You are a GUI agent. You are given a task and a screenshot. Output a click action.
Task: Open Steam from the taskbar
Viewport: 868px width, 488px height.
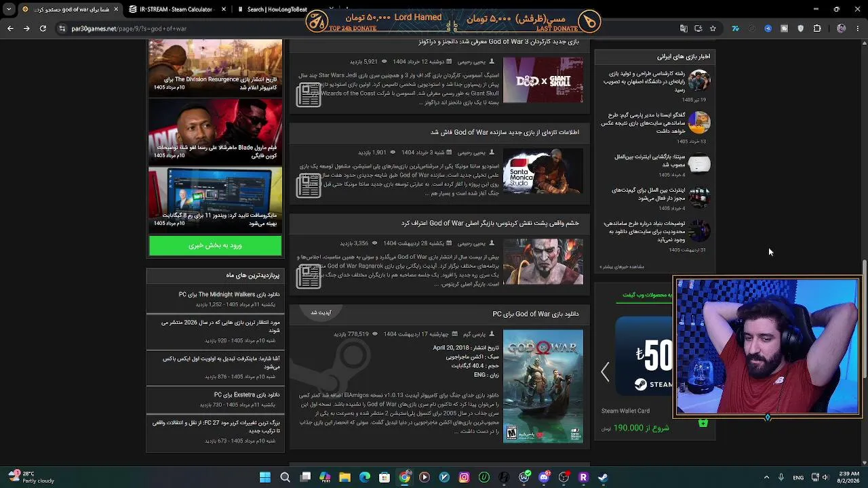click(x=603, y=477)
